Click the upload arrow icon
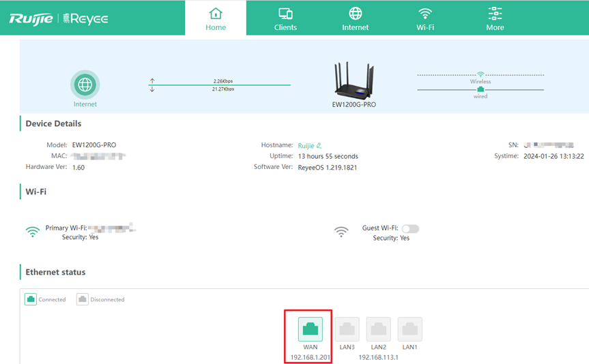 coord(152,80)
